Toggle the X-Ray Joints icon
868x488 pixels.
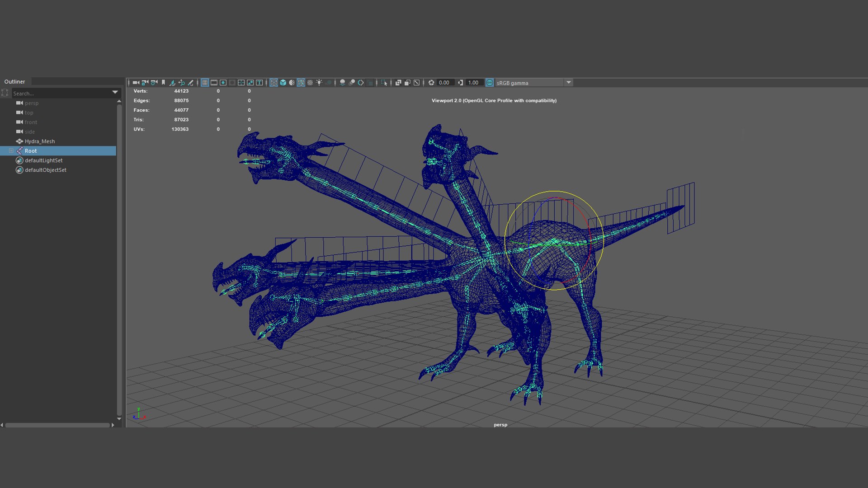coord(416,83)
